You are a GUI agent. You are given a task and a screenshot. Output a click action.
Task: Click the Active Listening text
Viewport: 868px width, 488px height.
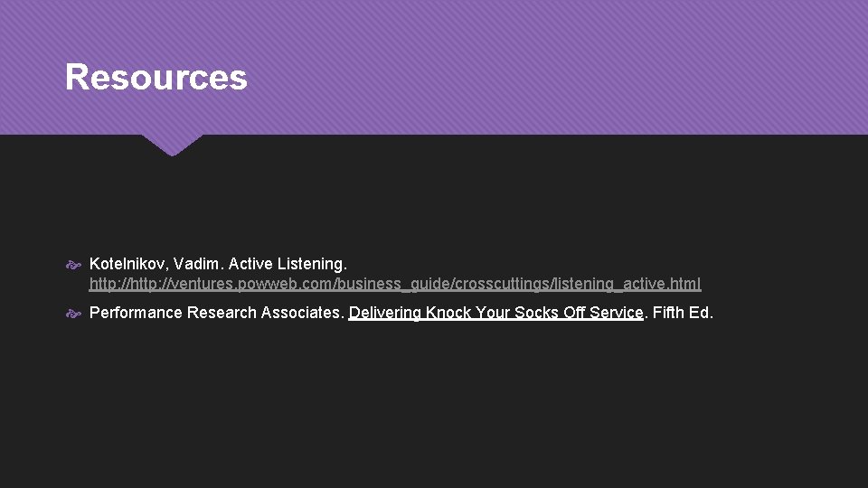(287, 264)
